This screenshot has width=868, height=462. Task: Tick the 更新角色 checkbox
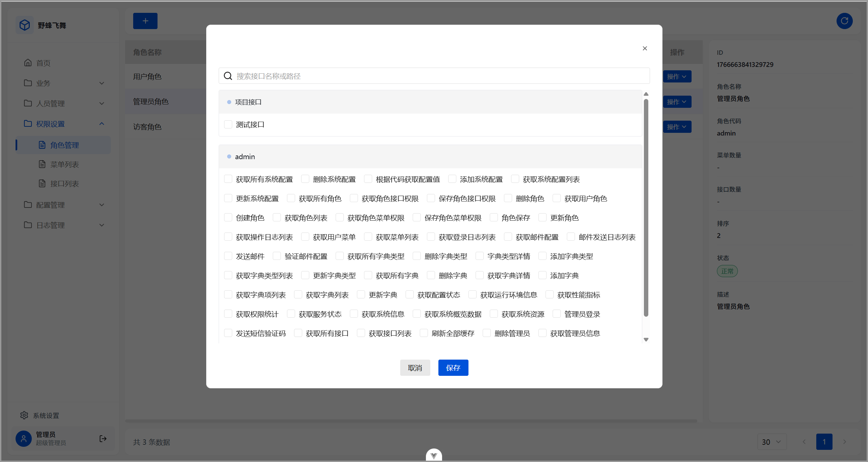(x=542, y=218)
